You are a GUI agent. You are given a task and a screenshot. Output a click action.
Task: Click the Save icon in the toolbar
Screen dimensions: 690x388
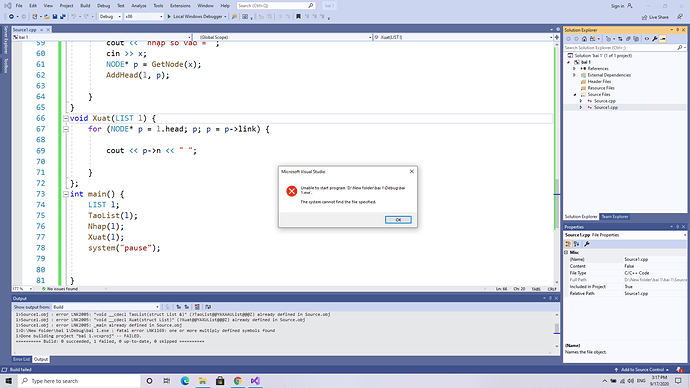point(55,17)
